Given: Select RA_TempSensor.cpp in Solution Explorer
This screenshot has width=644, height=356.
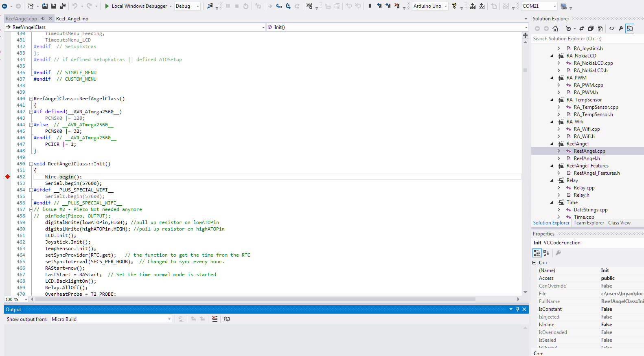Looking at the screenshot, I should pos(596,107).
